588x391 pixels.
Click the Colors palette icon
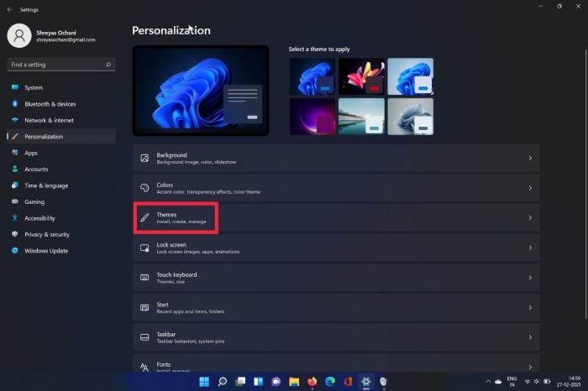tap(144, 188)
